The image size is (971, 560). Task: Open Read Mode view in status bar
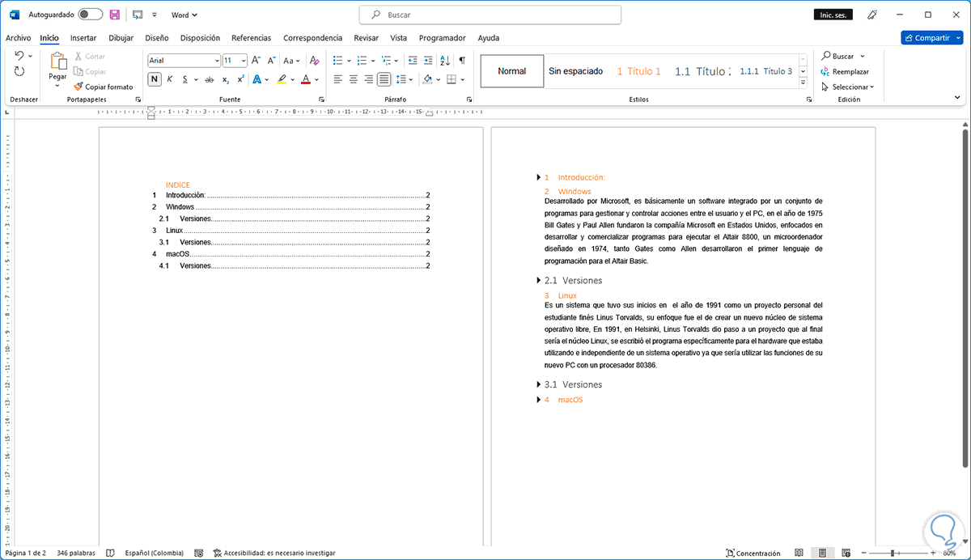[x=799, y=553]
